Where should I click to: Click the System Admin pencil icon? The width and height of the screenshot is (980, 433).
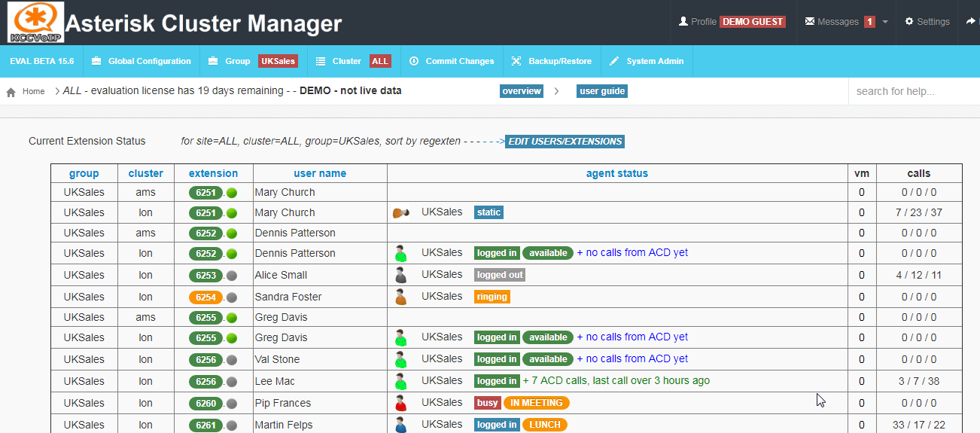614,61
